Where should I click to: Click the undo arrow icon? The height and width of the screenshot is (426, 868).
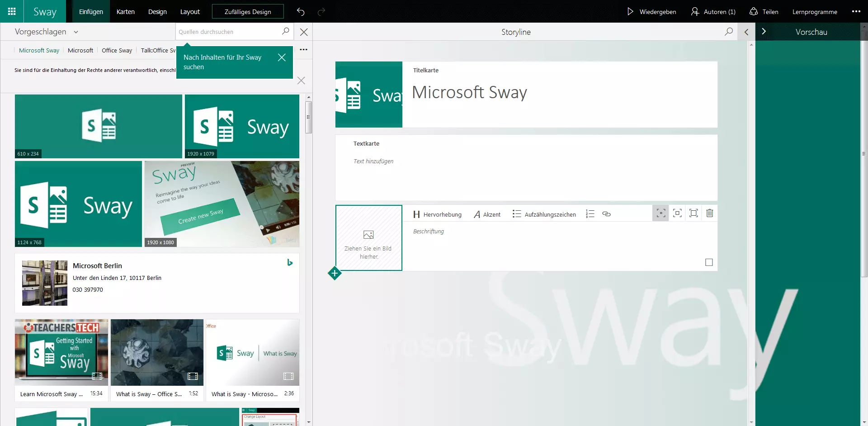click(301, 12)
